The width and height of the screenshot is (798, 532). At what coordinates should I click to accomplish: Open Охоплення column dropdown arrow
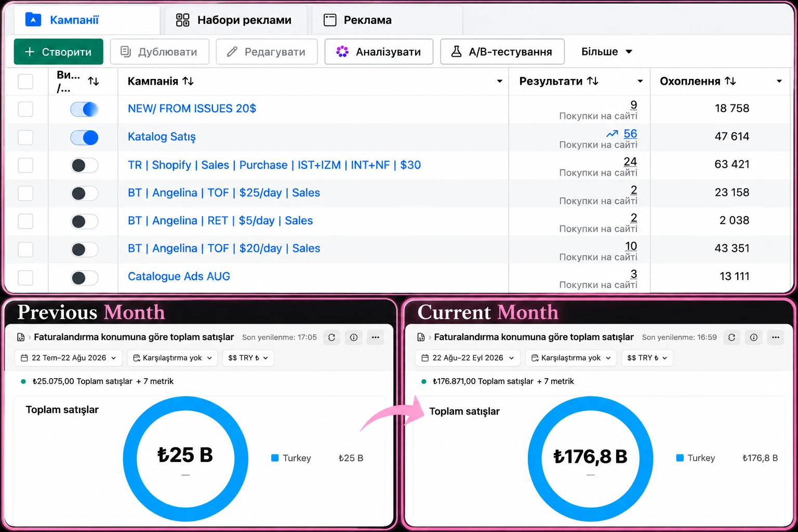[779, 81]
